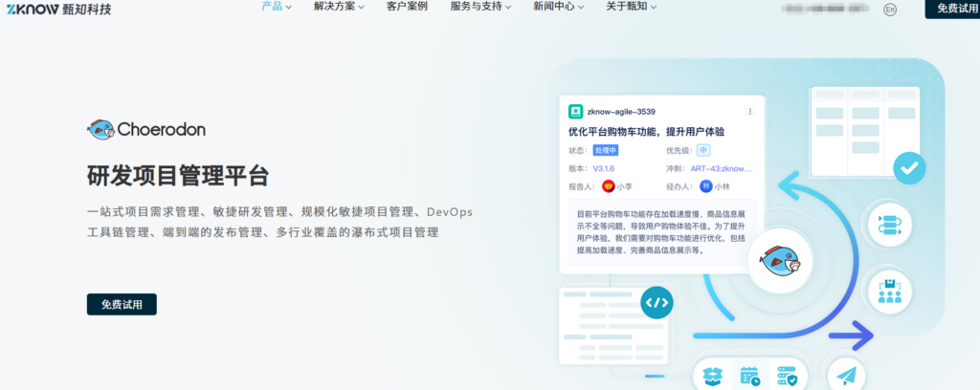
Task: Click the kanban board thumbnail
Action: [865, 132]
